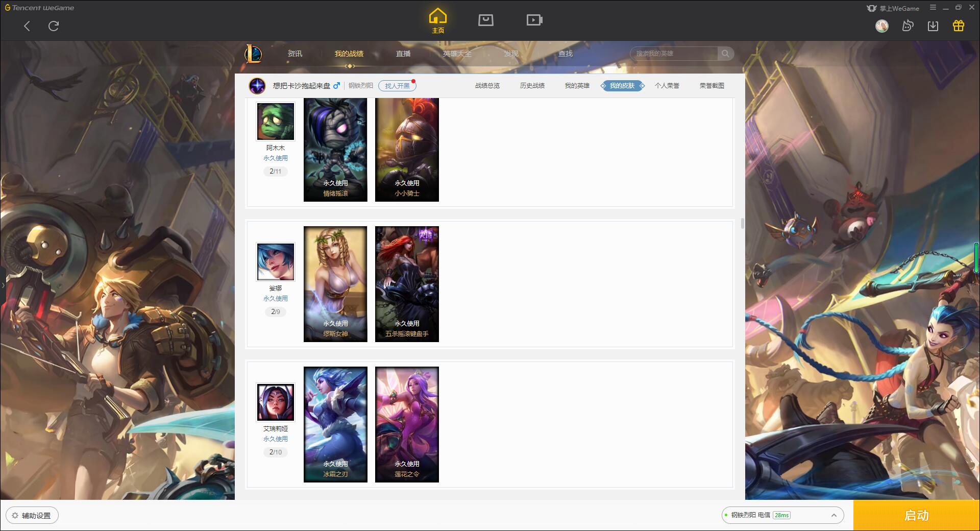Screen dimensions: 980x531
Task: Open the hamburger menu in title bar
Action: coord(933,8)
